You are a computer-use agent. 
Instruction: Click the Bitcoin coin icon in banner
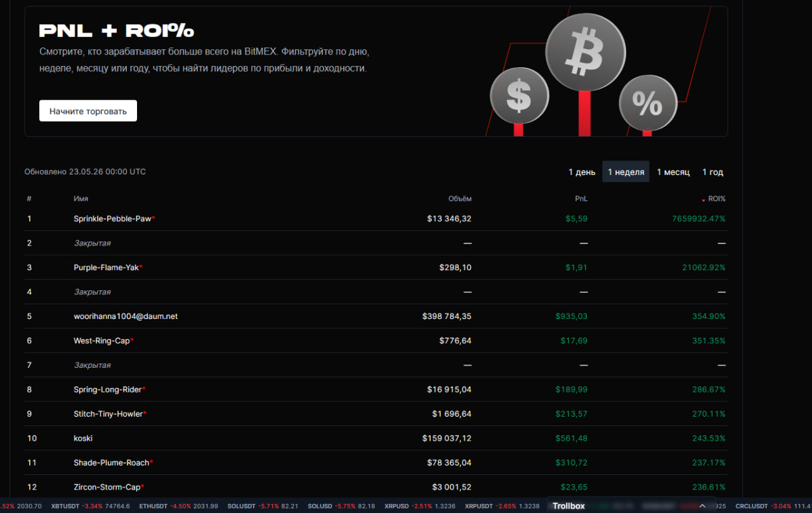pyautogui.click(x=586, y=53)
